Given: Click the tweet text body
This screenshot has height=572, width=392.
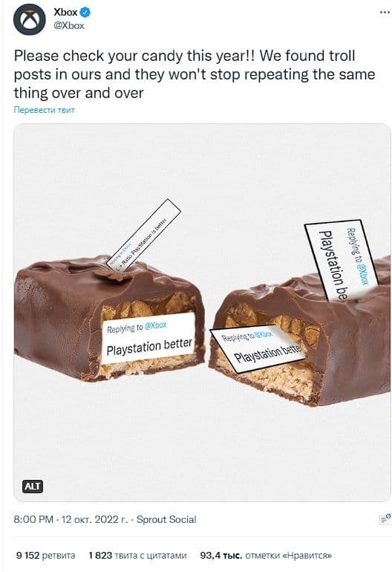Looking at the screenshot, I should [195, 74].
